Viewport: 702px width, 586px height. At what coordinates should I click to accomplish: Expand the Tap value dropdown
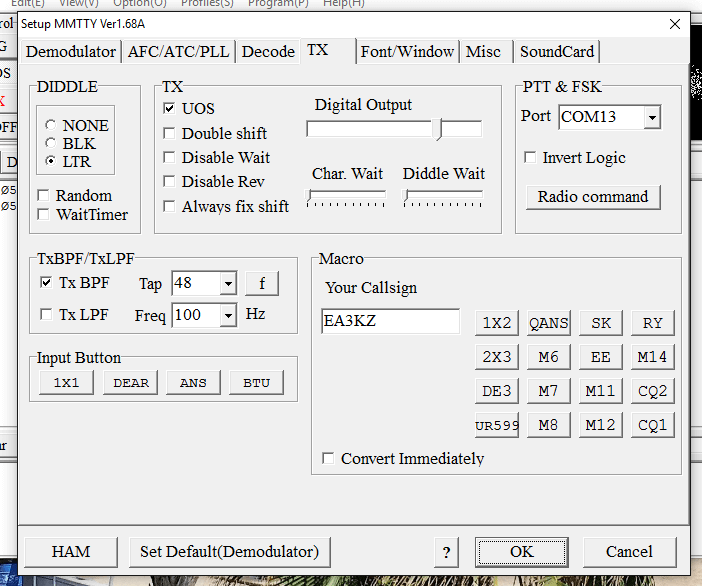click(x=228, y=283)
